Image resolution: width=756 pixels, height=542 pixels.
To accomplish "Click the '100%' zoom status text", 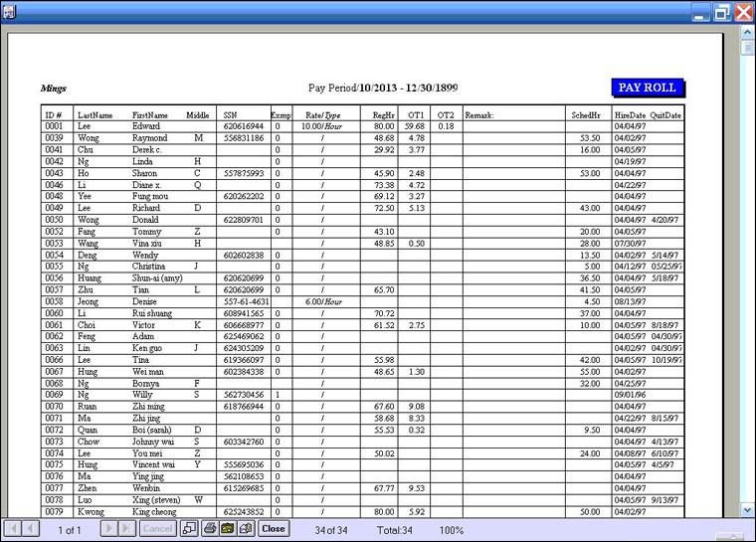I will coord(452,530).
